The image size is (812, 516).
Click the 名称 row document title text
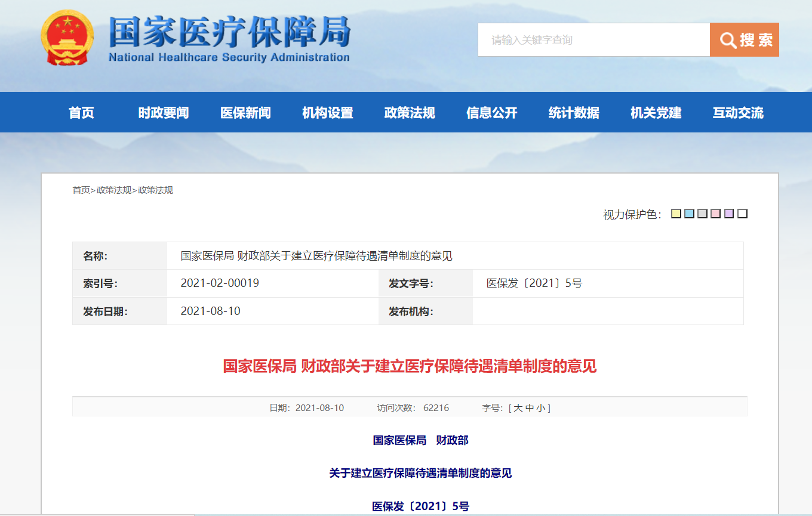pyautogui.click(x=316, y=256)
